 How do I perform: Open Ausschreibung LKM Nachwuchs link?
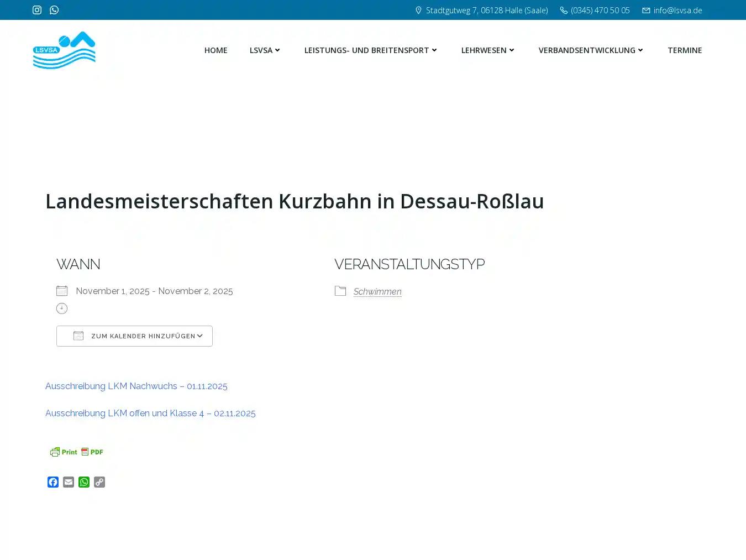[x=136, y=386]
